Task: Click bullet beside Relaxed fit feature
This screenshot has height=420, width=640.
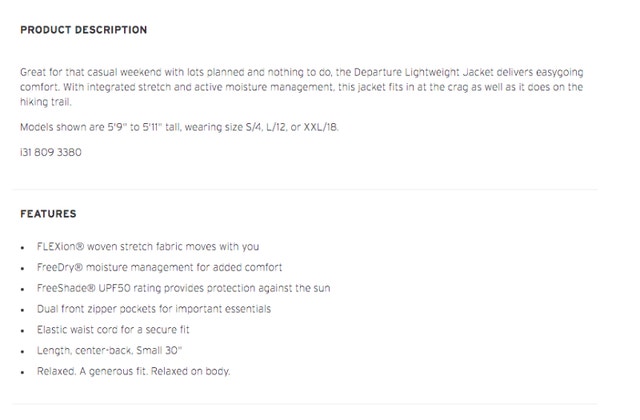Action: point(23,373)
